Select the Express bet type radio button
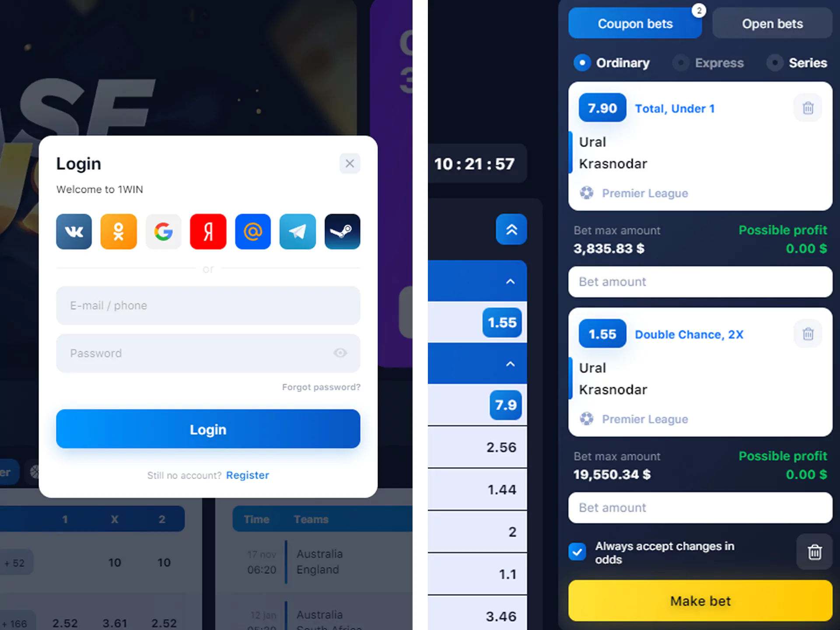Image resolution: width=840 pixels, height=630 pixels. click(681, 63)
